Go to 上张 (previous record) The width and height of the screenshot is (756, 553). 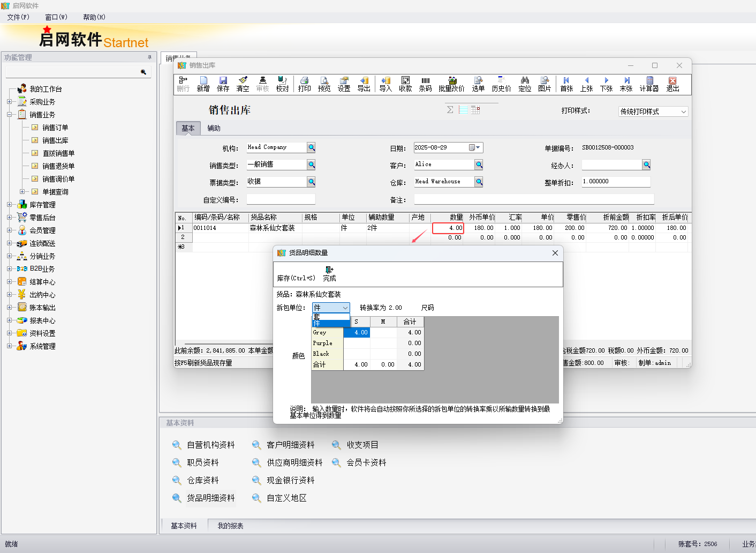point(586,84)
